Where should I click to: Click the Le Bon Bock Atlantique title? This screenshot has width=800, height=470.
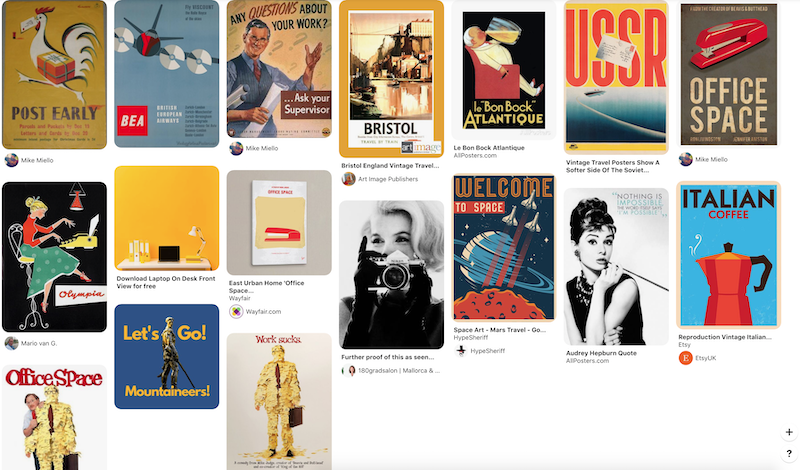[489, 148]
